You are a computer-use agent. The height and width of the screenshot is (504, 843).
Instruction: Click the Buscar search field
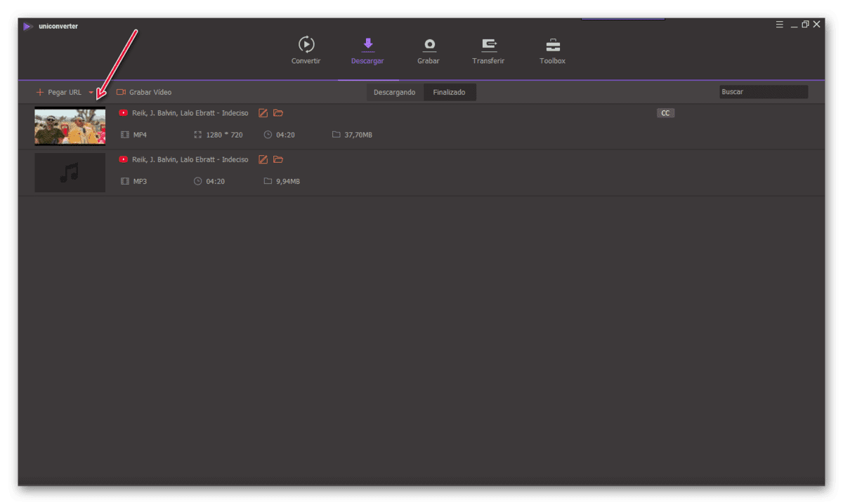point(764,92)
